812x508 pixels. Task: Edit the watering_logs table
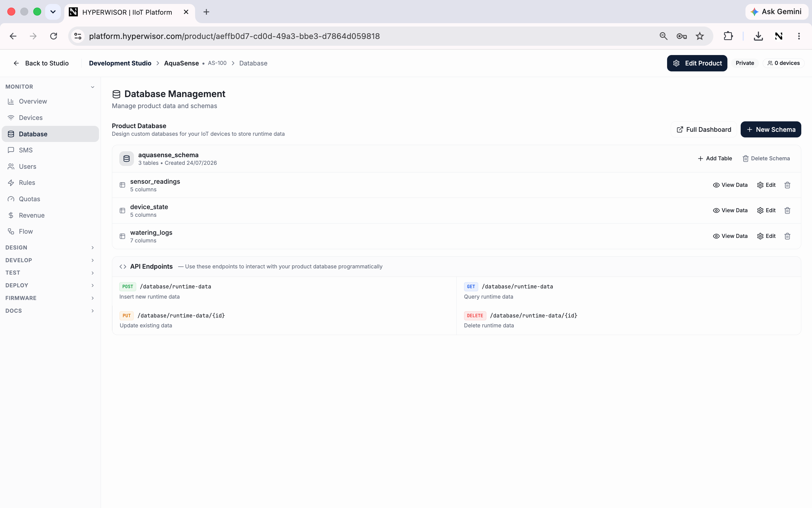pos(766,236)
